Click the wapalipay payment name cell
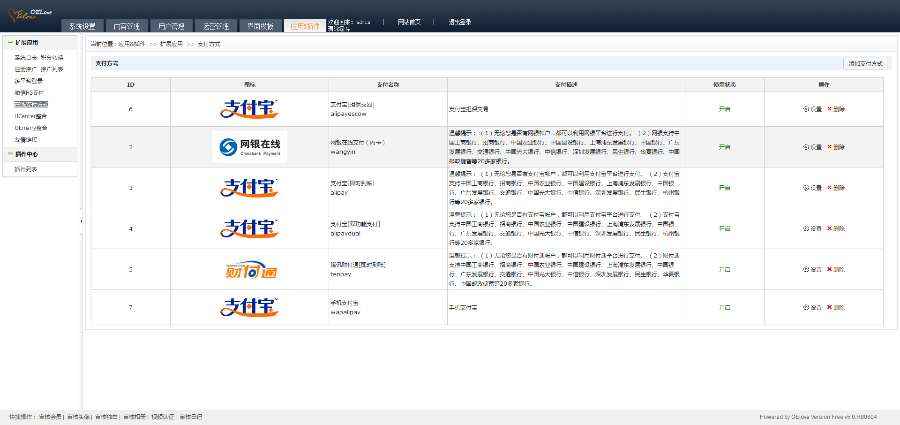This screenshot has height=425, width=900. tap(388, 307)
